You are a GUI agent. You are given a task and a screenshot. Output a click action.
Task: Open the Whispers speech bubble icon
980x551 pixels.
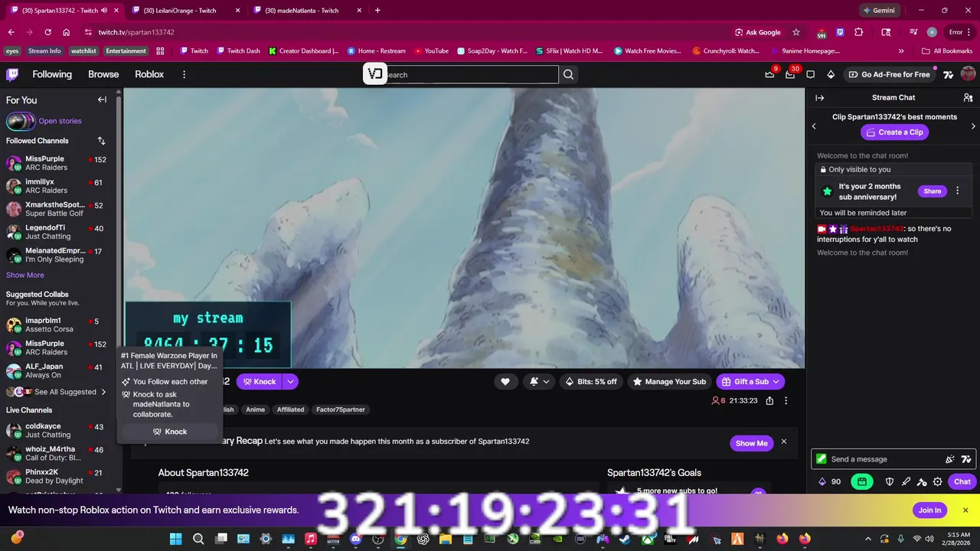click(811, 74)
